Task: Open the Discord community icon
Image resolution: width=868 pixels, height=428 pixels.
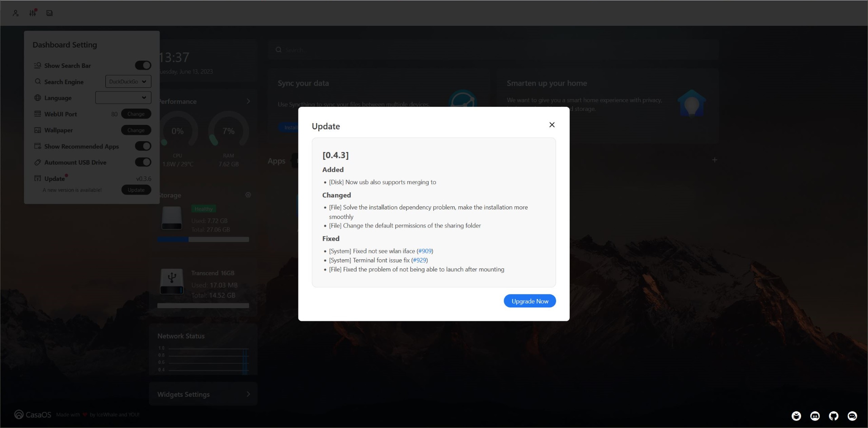Action: [x=815, y=416]
